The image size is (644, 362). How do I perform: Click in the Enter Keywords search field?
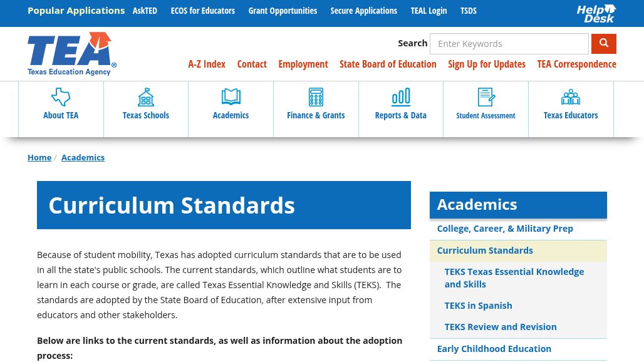click(x=509, y=44)
